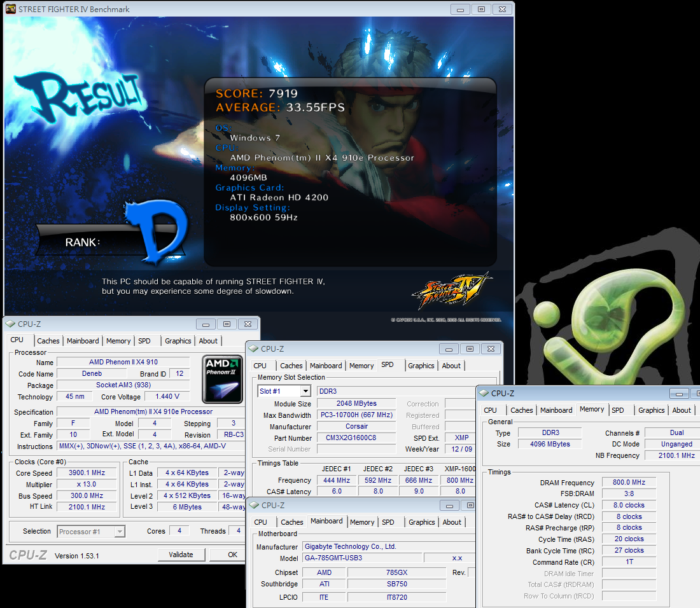Open Graphics tab in CPU-Z processor window
This screenshot has width=700, height=608.
point(178,341)
